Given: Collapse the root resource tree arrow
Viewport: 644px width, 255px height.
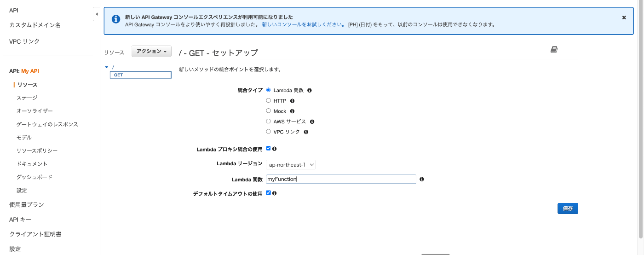Looking at the screenshot, I should (107, 67).
